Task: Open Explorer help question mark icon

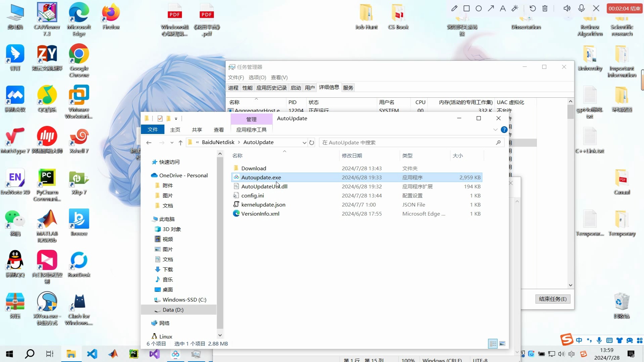Action: [504, 130]
